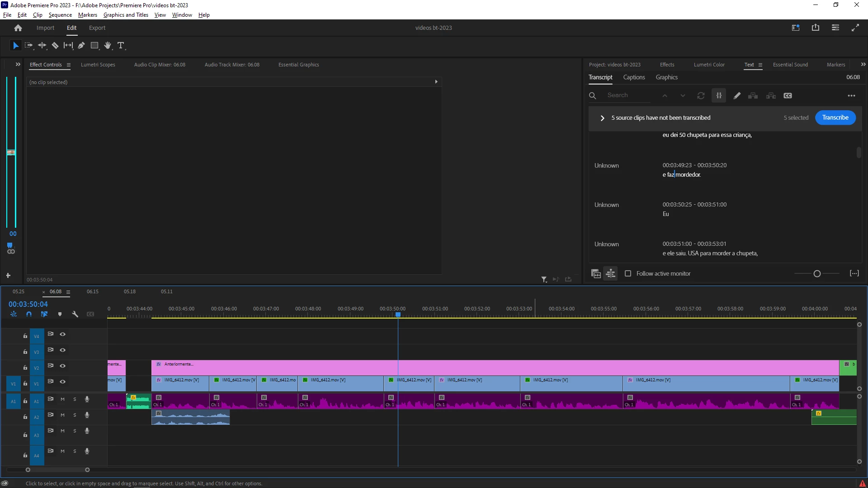Hide track V2 with eye icon
This screenshot has height=488, width=868.
pos(63,366)
